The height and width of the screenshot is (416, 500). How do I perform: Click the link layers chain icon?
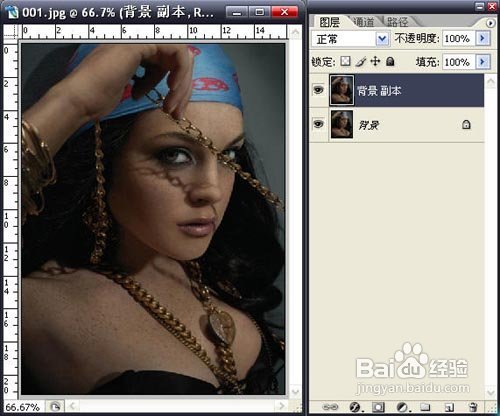tap(330, 407)
